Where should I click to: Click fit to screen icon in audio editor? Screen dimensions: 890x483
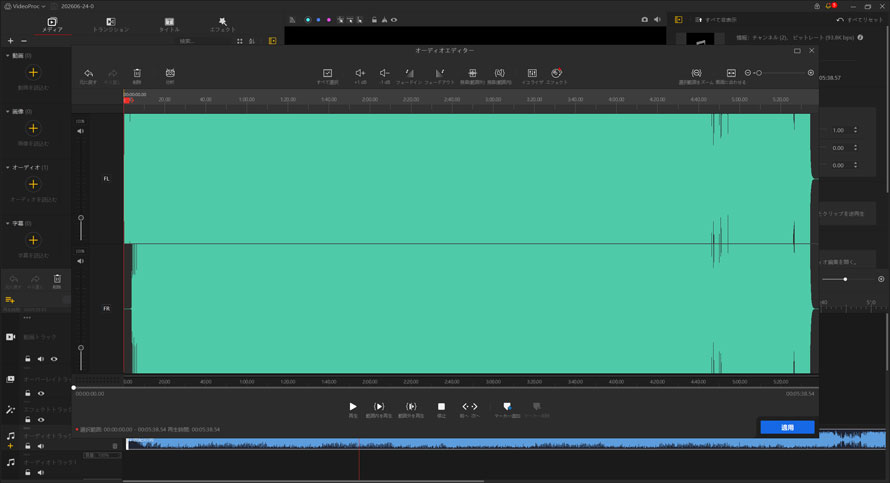[x=731, y=73]
